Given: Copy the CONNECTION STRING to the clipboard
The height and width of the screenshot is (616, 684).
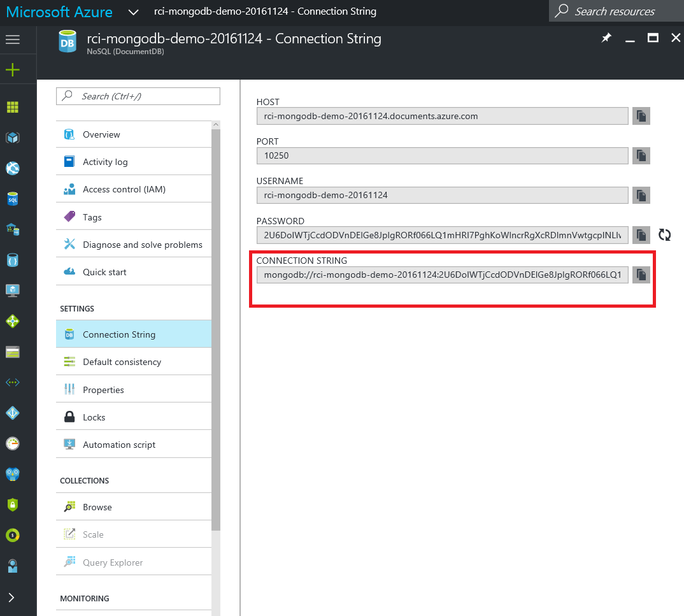Looking at the screenshot, I should 641,275.
